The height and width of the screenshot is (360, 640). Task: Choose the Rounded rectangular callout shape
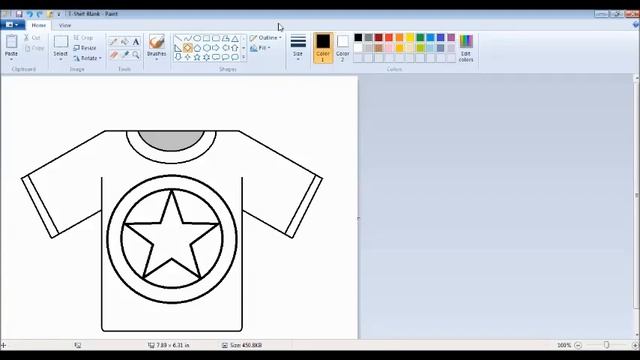(216, 57)
